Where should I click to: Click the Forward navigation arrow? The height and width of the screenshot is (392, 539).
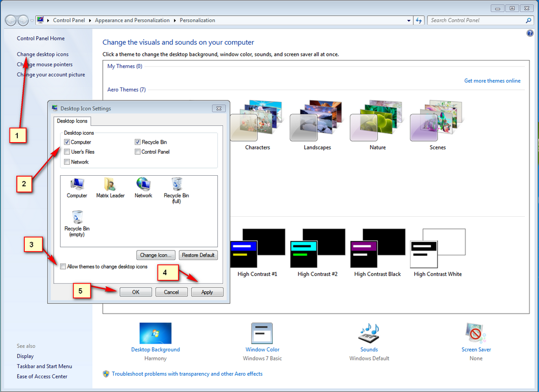click(x=23, y=21)
